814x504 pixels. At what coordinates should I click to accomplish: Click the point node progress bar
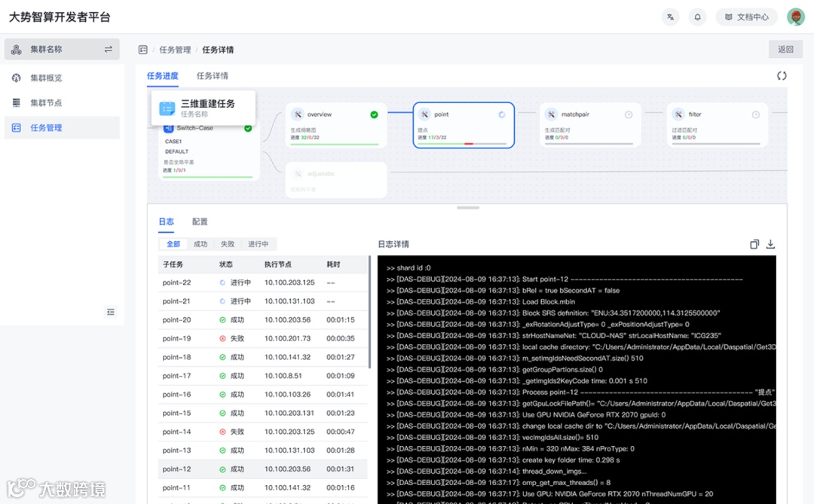pos(462,144)
